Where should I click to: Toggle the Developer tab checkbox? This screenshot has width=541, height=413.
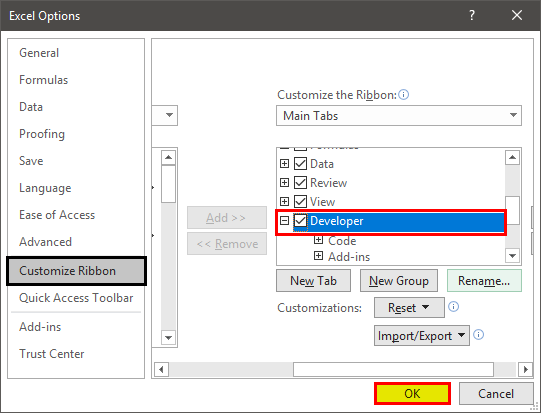[300, 220]
